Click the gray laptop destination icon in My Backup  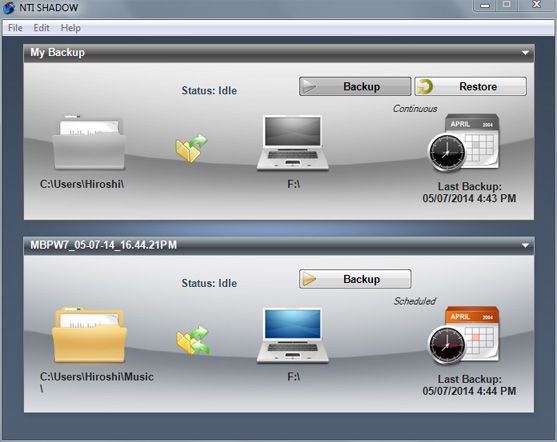click(292, 143)
